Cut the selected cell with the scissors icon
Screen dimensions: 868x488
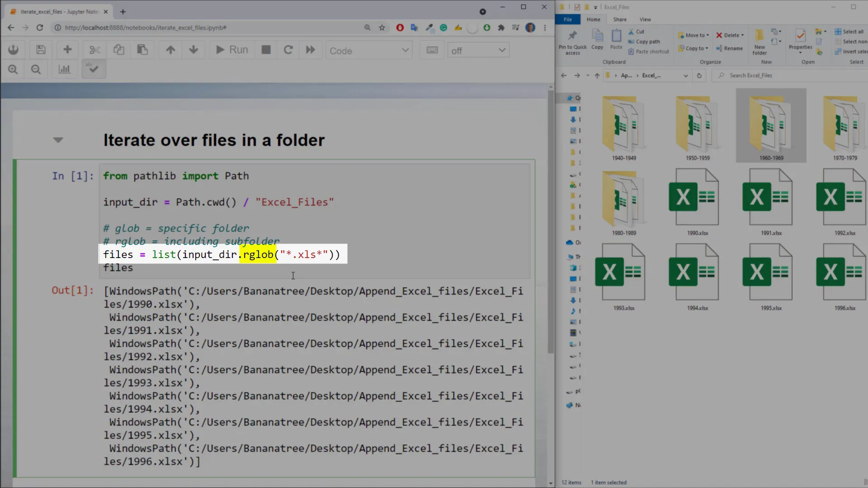pos(95,50)
